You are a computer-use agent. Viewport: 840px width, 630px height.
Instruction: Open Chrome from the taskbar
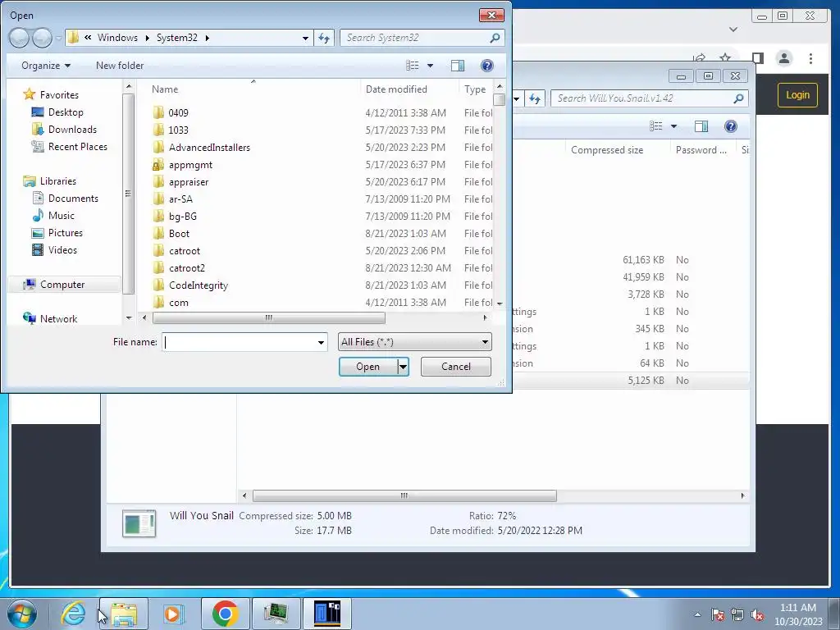pyautogui.click(x=225, y=614)
